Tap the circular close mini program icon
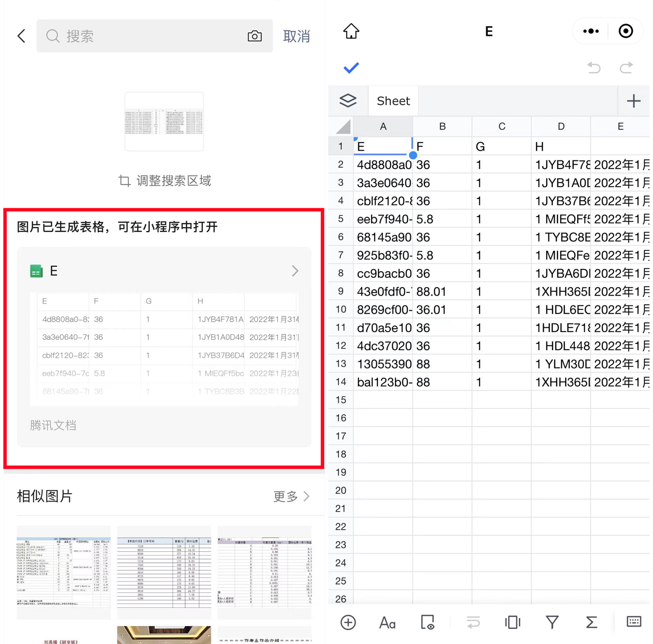The width and height of the screenshot is (653, 644). coord(626,31)
